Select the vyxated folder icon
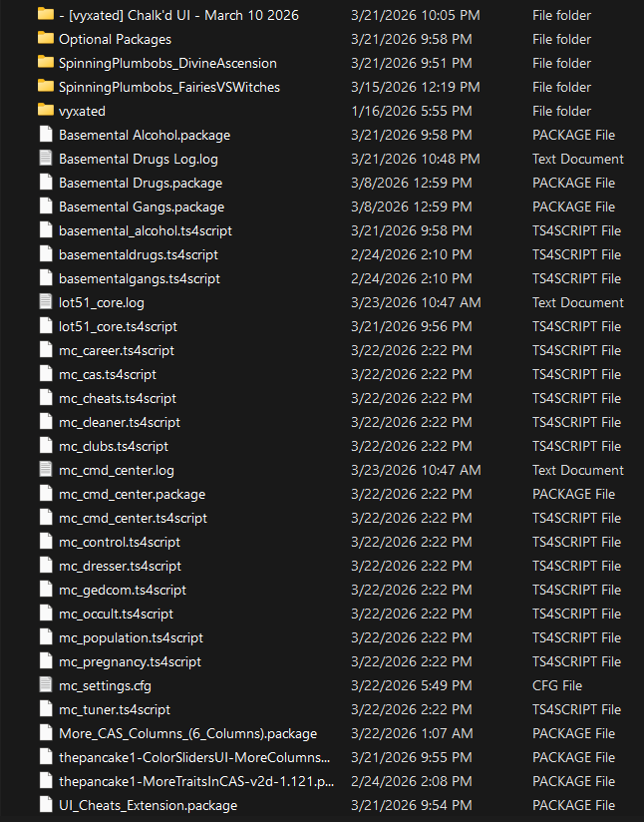The image size is (644, 822). [46, 110]
